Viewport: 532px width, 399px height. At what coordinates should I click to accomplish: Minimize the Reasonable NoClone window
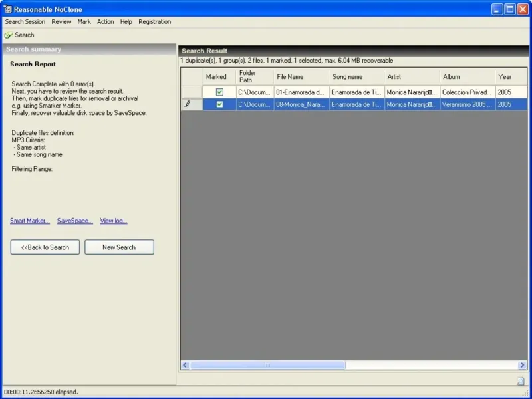tap(497, 9)
